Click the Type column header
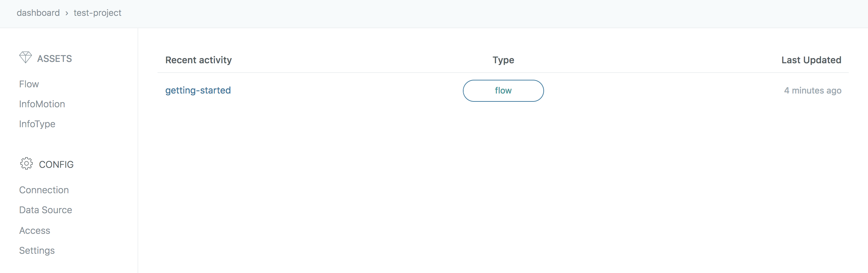 tap(503, 60)
